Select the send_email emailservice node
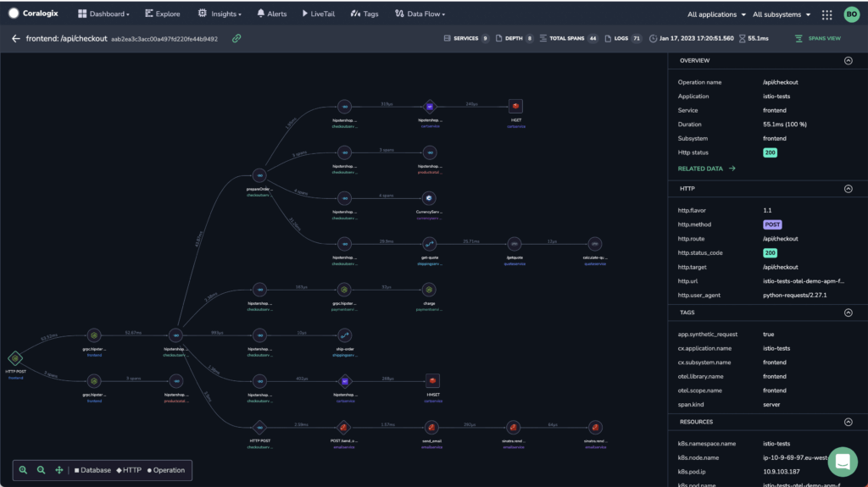The height and width of the screenshot is (487, 868). pyautogui.click(x=431, y=427)
